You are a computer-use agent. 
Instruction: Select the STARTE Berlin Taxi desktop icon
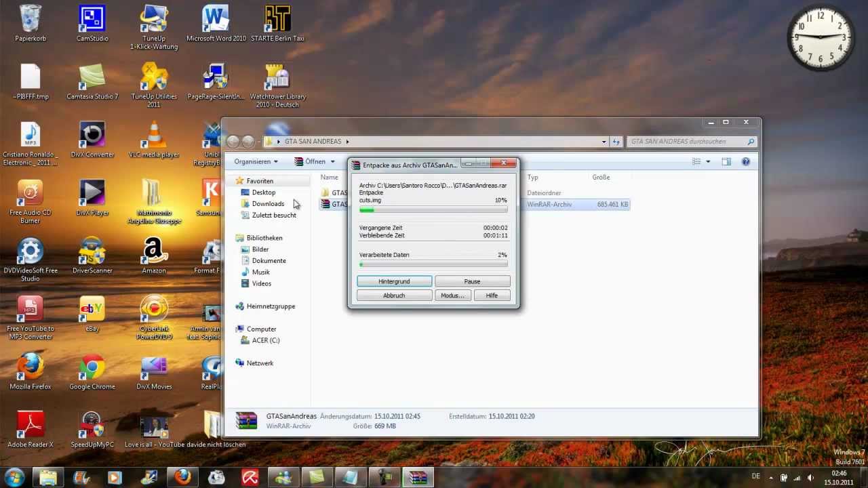(x=277, y=23)
